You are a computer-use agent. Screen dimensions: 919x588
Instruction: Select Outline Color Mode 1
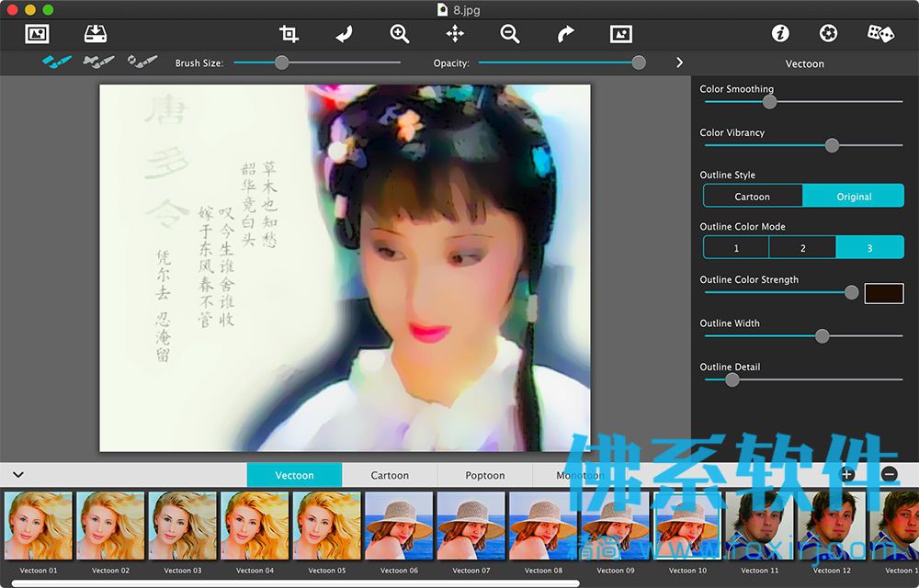click(x=736, y=248)
